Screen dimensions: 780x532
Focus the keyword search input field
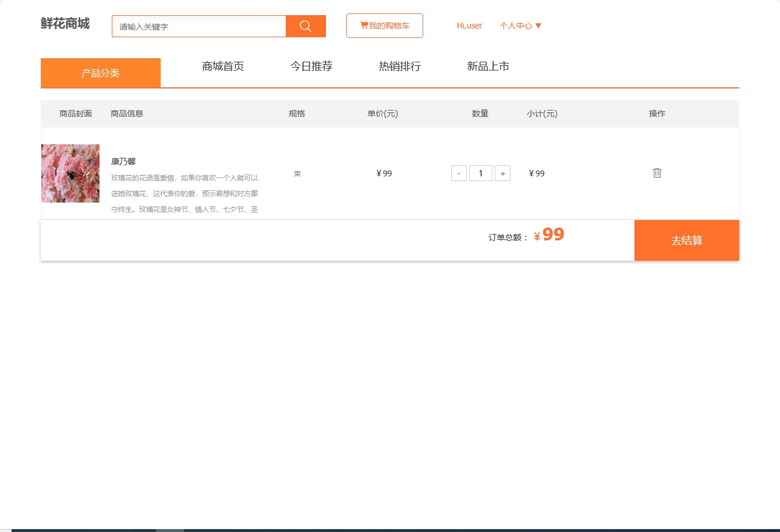[x=198, y=26]
